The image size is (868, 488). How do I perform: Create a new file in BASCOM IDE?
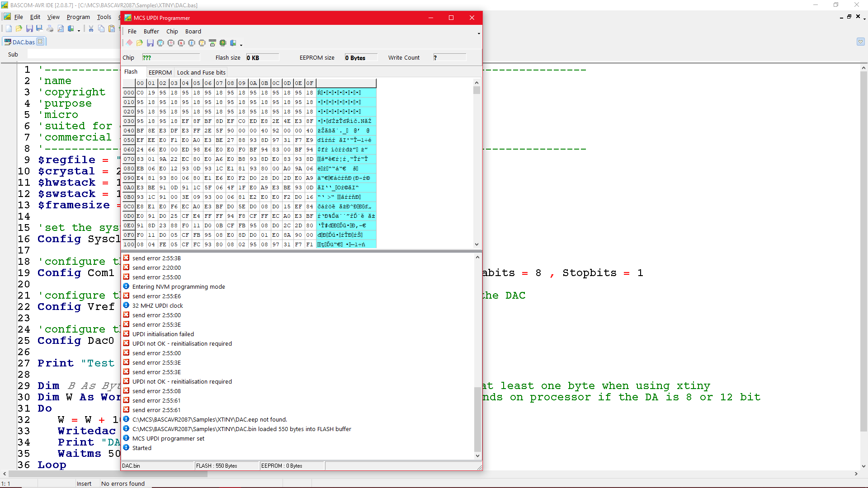tap(9, 28)
